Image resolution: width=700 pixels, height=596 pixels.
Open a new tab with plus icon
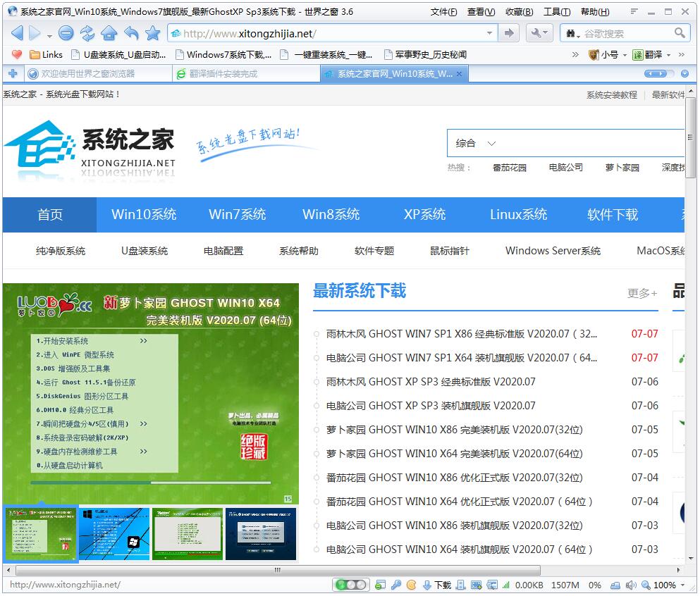pyautogui.click(x=13, y=74)
